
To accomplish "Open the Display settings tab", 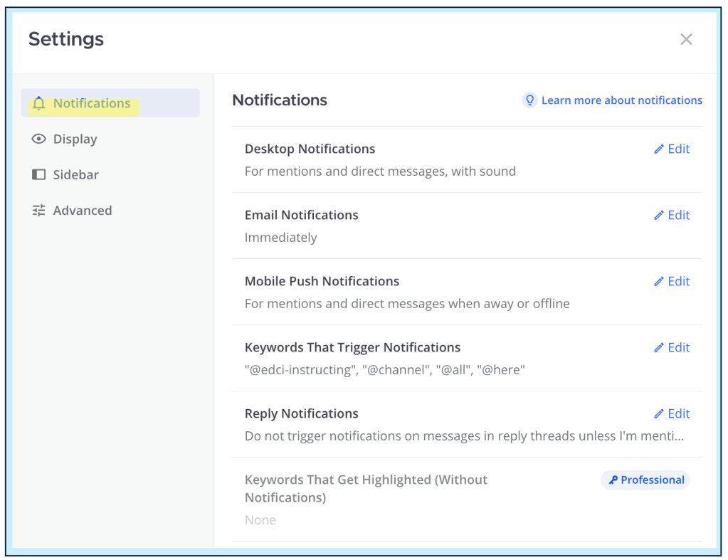I will [75, 139].
